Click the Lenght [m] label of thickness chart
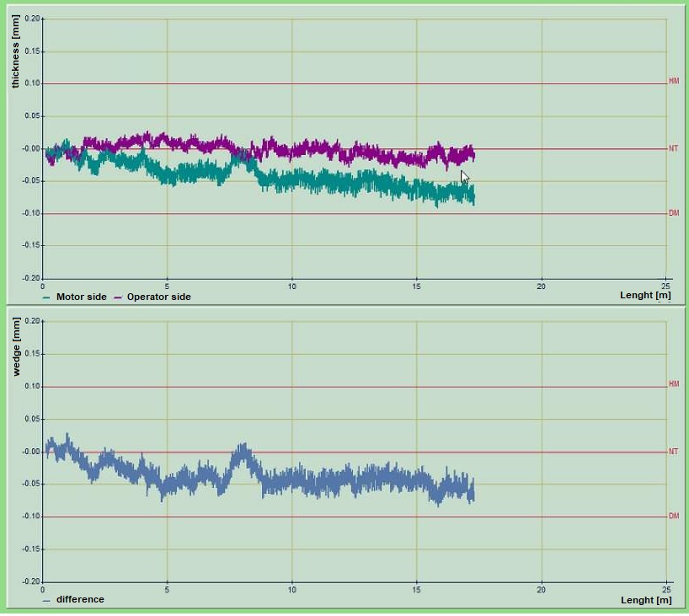The width and height of the screenshot is (689, 616). click(x=645, y=296)
